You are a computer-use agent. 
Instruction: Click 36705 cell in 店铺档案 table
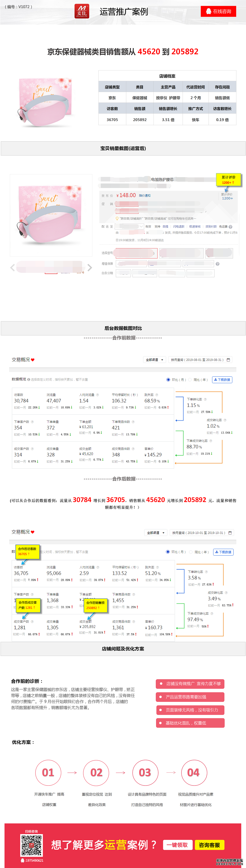click(112, 120)
